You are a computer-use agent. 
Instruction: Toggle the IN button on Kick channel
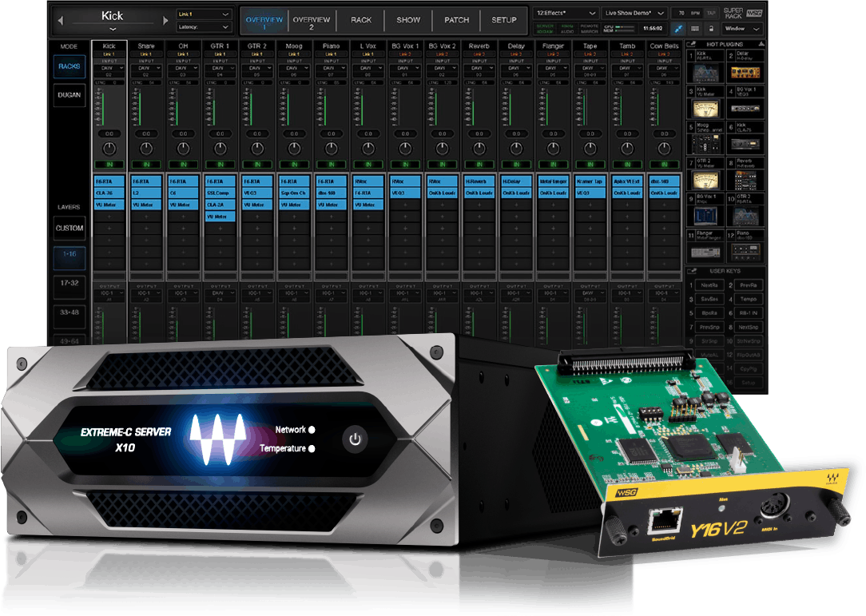point(109,165)
